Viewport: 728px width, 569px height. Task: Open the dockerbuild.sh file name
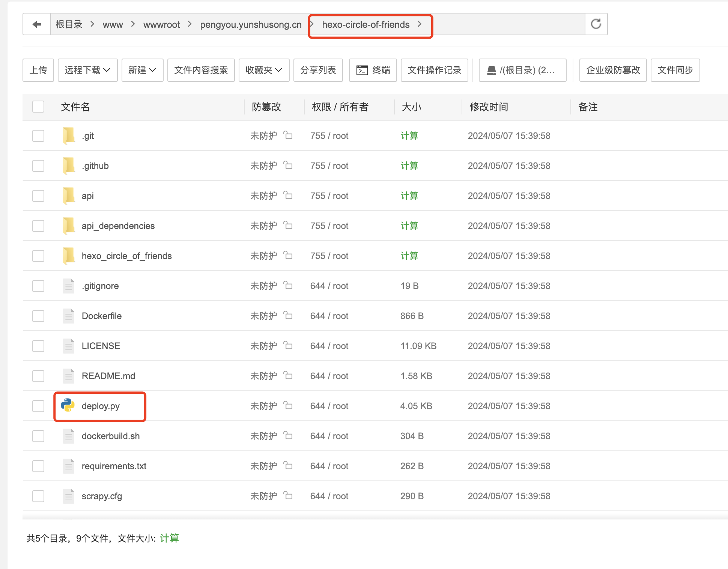click(x=111, y=436)
